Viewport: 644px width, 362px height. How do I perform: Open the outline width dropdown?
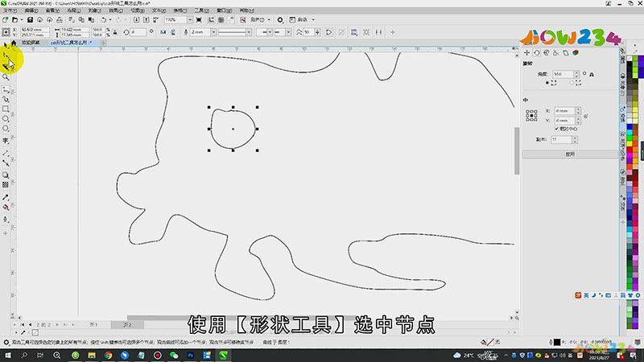point(213,32)
